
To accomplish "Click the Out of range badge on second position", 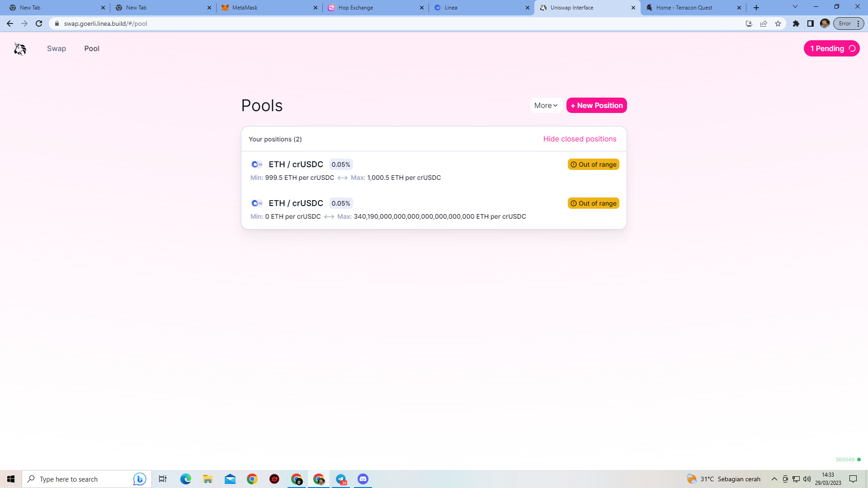I will point(593,203).
